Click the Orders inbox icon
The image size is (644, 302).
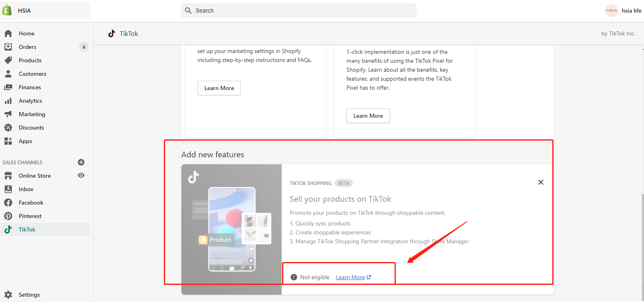pos(8,47)
